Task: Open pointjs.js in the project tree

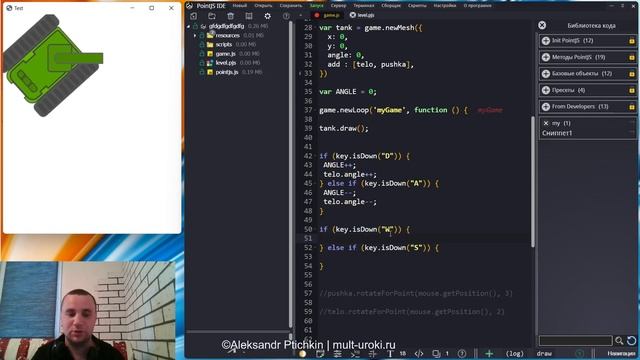Action: (x=227, y=72)
